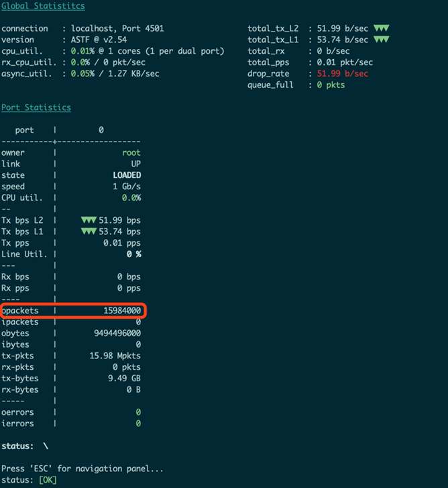448x488 pixels.
Task: Click queue_full value '0 pkts'
Action: point(331,85)
